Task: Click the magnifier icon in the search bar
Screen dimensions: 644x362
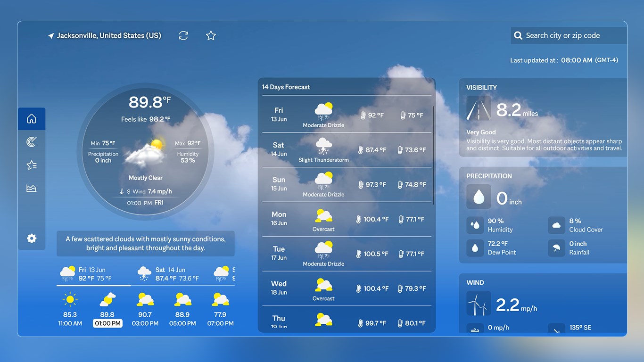Action: click(518, 35)
